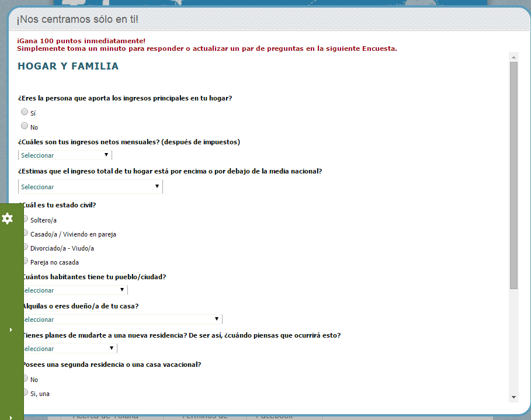Expand the alquilas o dueño/a dropdown
The image size is (531, 420).
[x=122, y=320]
